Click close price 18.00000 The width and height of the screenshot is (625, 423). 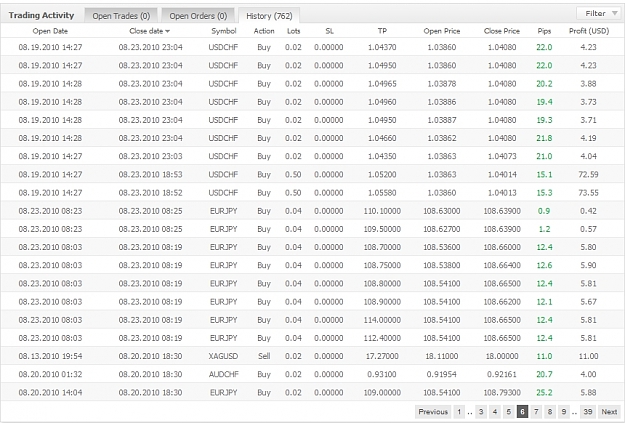[x=502, y=356]
